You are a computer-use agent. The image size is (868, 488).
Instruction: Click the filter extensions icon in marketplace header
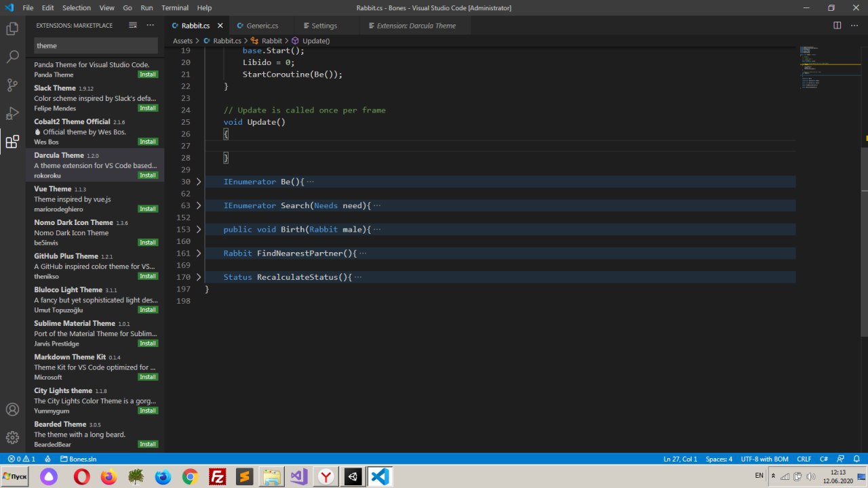tap(133, 25)
